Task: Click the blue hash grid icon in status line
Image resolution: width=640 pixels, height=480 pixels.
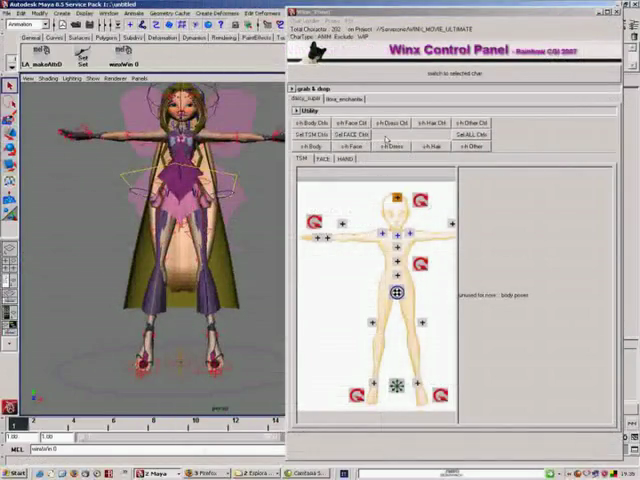Action: click(182, 25)
